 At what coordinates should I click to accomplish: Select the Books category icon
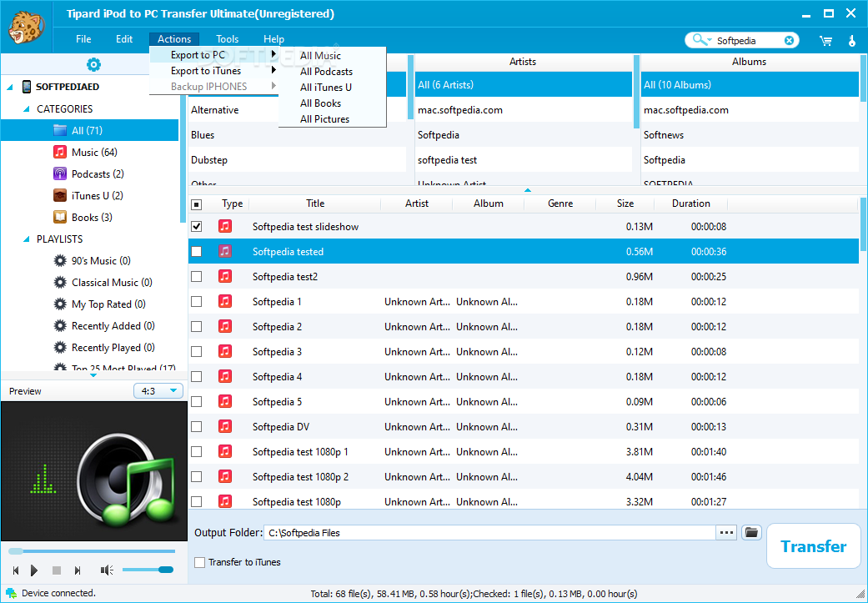(x=60, y=217)
